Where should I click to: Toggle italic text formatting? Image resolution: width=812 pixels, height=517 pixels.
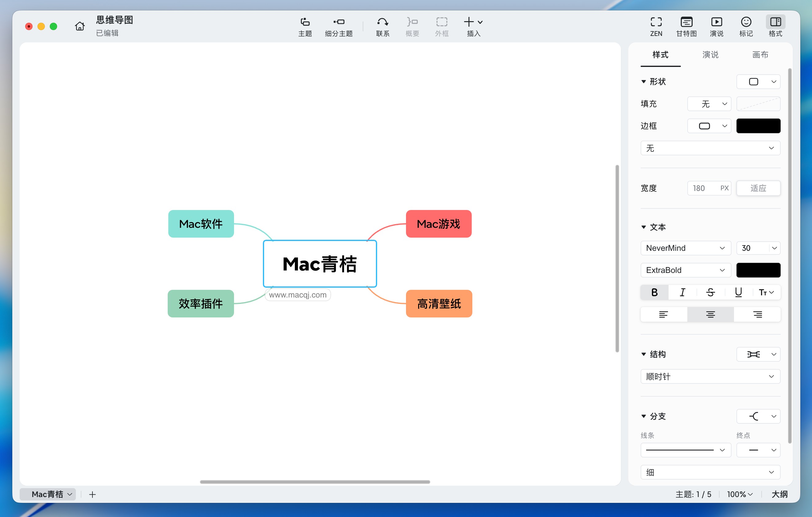click(x=682, y=292)
